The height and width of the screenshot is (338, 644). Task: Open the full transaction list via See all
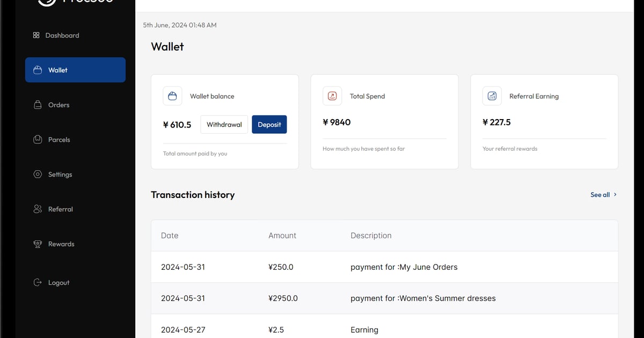click(x=599, y=194)
